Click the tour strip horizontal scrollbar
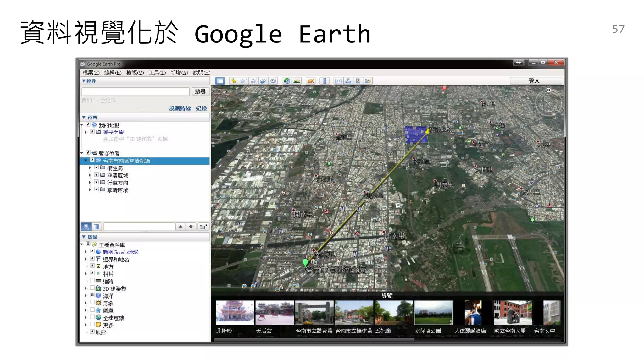This screenshot has height=362, width=644. pyautogui.click(x=314, y=340)
